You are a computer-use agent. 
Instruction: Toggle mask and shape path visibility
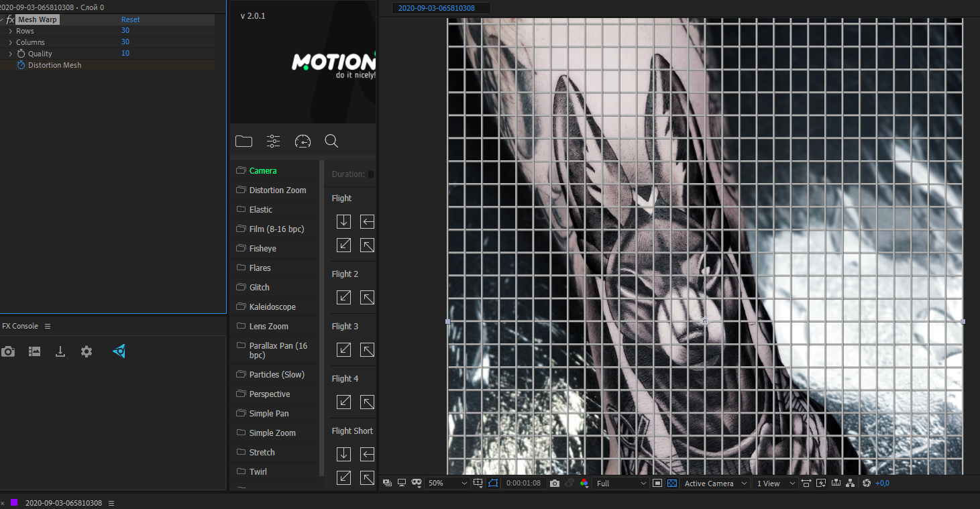point(494,483)
